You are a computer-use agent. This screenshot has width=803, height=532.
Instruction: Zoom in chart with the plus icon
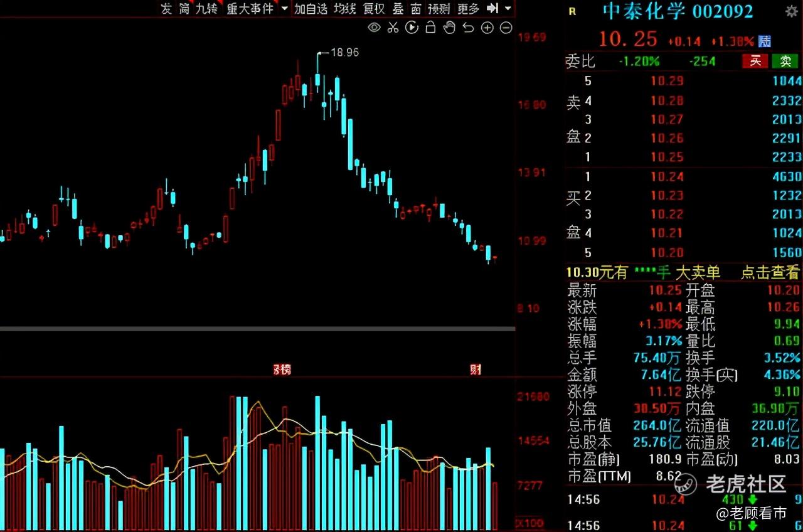click(x=487, y=27)
